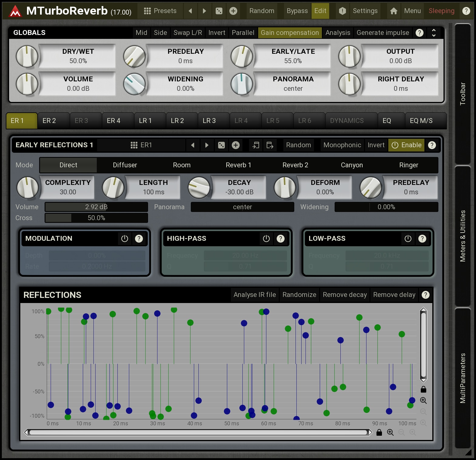
Task: Click the Cross slider bar
Action: [96, 218]
